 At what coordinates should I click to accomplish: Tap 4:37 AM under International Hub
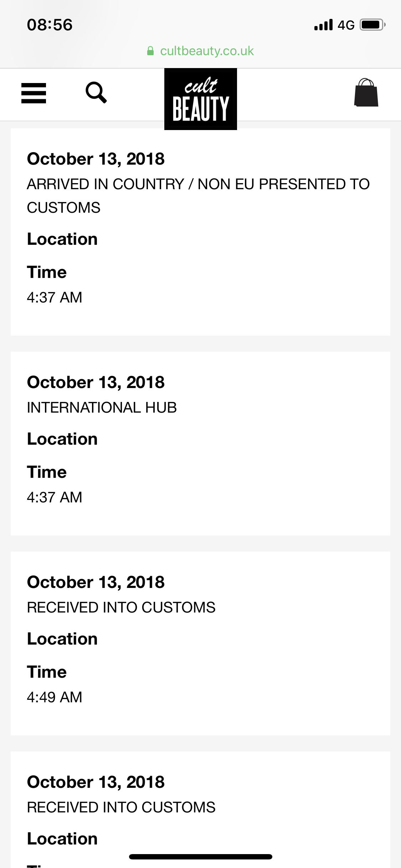pos(55,497)
